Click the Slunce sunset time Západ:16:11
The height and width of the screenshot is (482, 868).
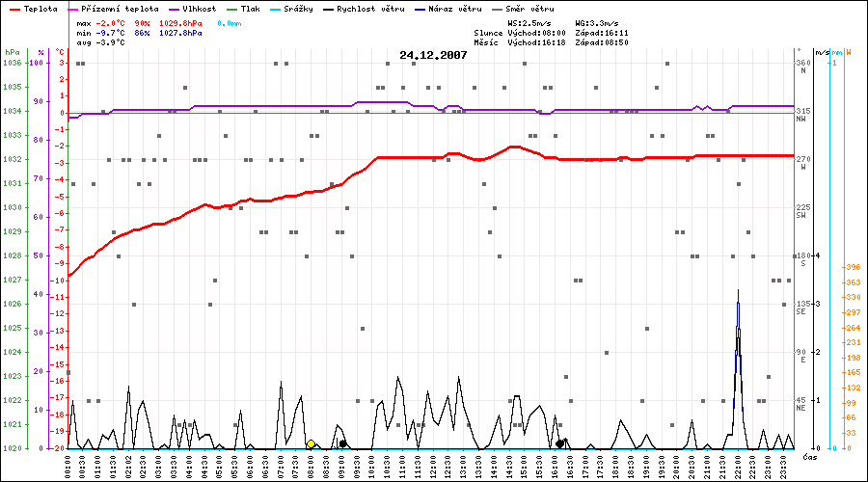tap(602, 33)
